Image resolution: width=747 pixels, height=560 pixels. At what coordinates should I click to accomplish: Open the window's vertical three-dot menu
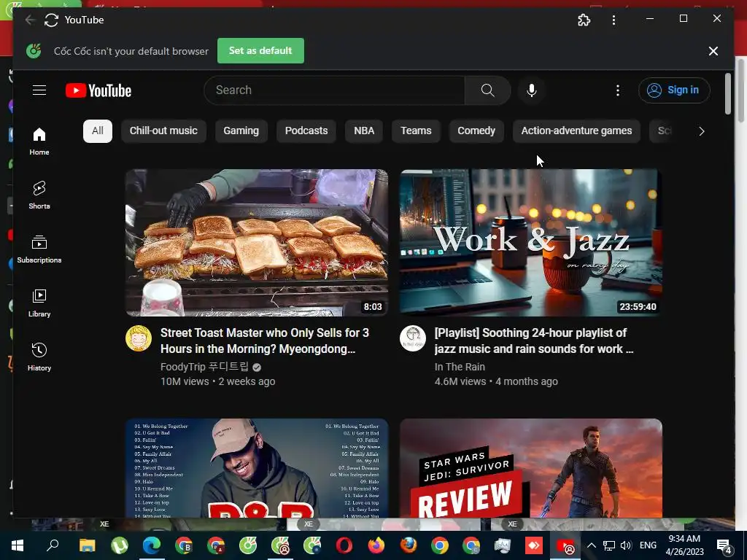tap(614, 20)
